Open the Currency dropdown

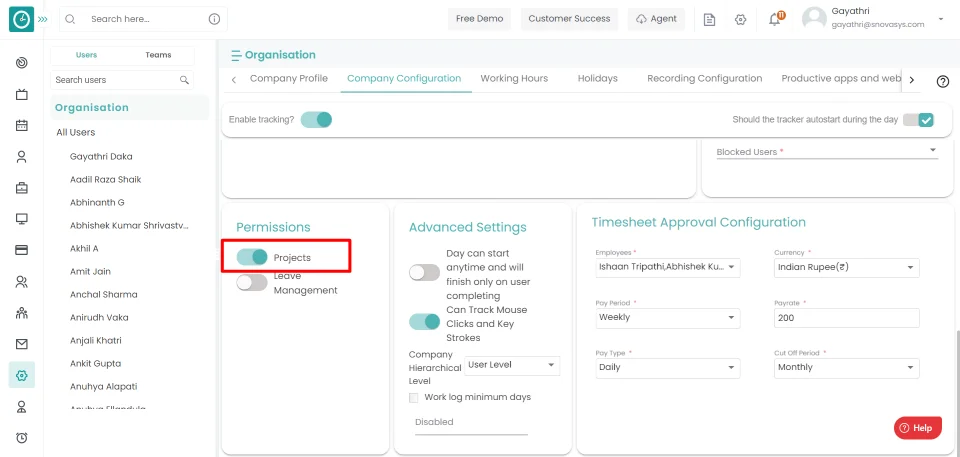[x=846, y=267]
